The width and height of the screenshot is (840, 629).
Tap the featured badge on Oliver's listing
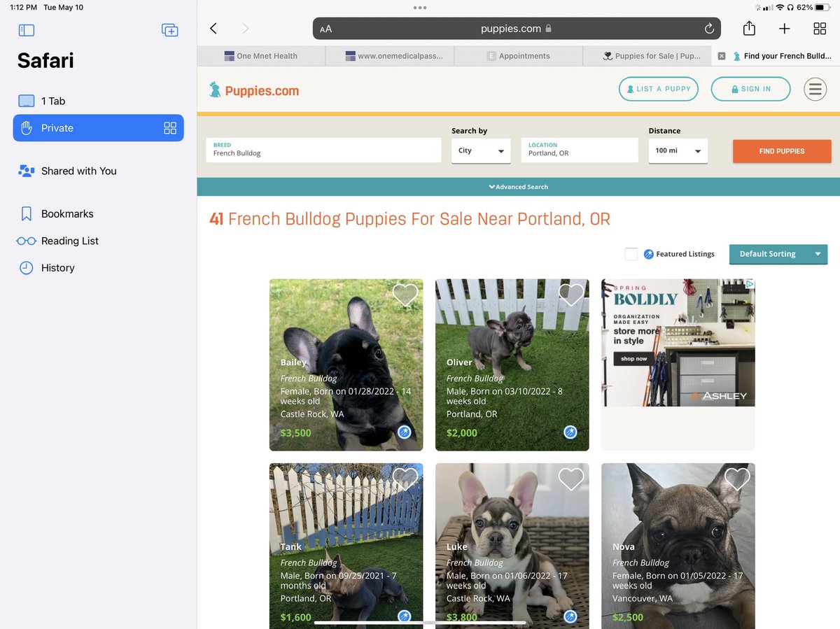pos(570,432)
